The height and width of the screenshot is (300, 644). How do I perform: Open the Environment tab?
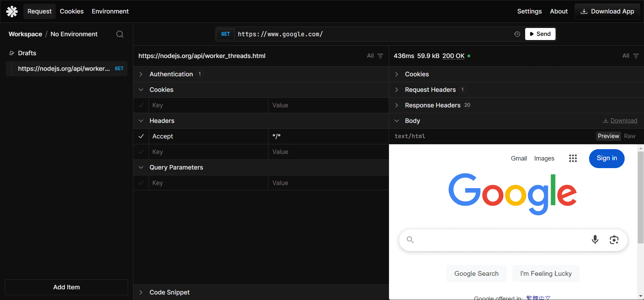pyautogui.click(x=110, y=11)
